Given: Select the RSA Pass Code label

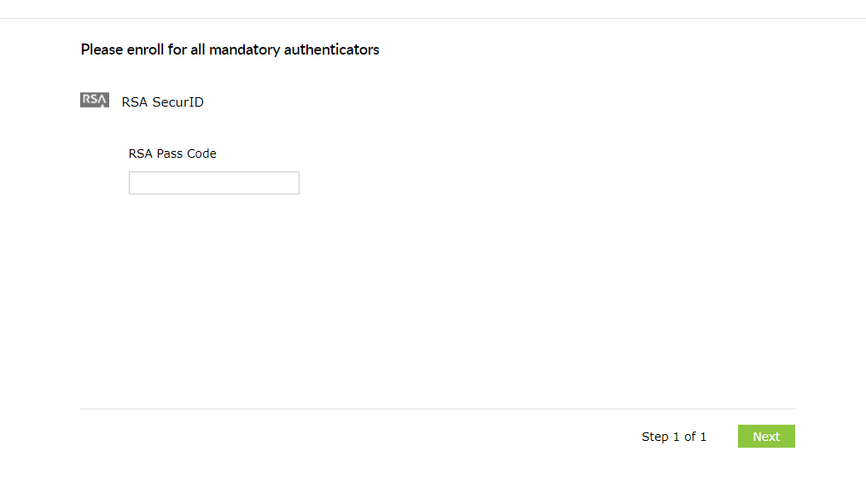Looking at the screenshot, I should point(172,154).
